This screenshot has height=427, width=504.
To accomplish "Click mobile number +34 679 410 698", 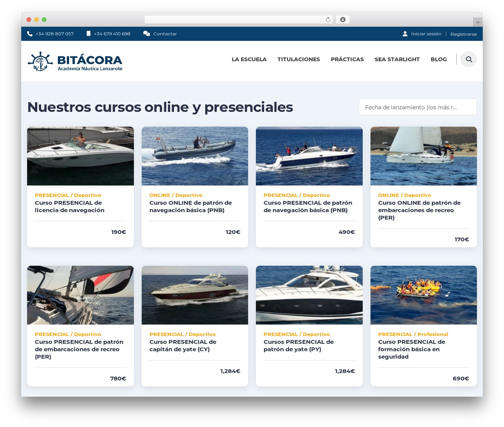I will 112,34.
